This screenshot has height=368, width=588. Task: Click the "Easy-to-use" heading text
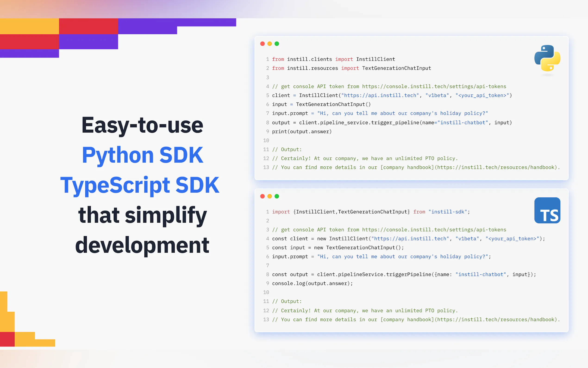[x=142, y=125]
